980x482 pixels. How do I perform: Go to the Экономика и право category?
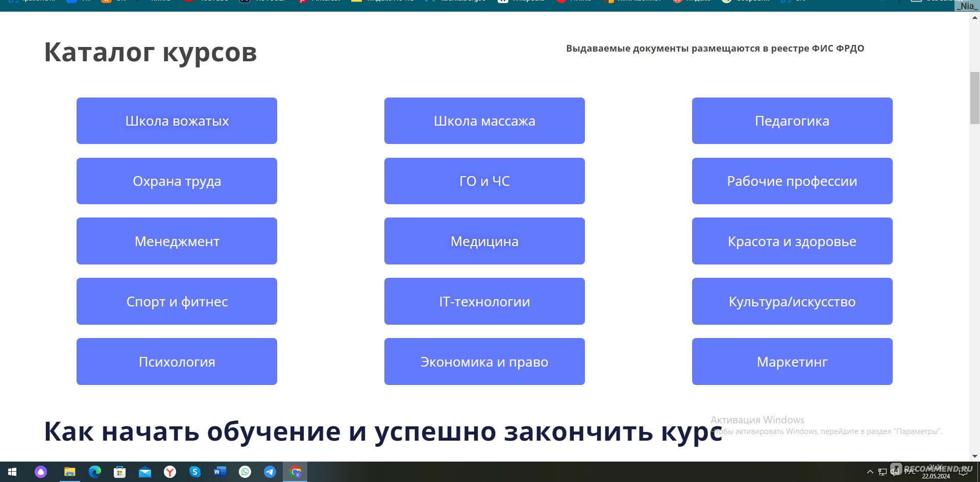coord(484,361)
